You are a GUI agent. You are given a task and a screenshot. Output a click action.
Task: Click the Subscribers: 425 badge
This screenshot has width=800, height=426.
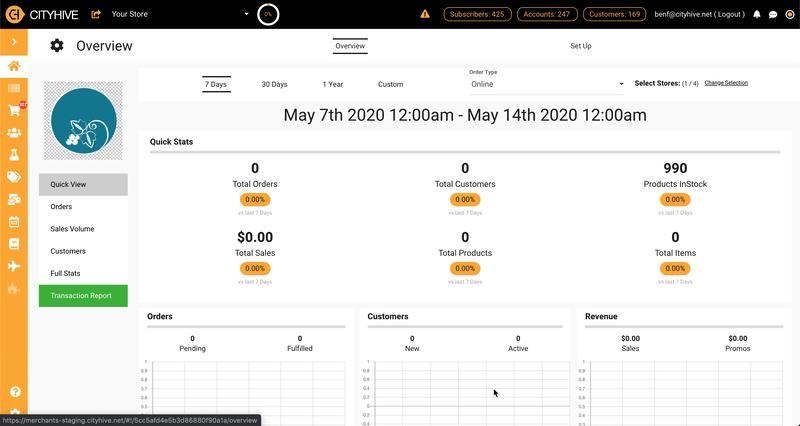[478, 14]
